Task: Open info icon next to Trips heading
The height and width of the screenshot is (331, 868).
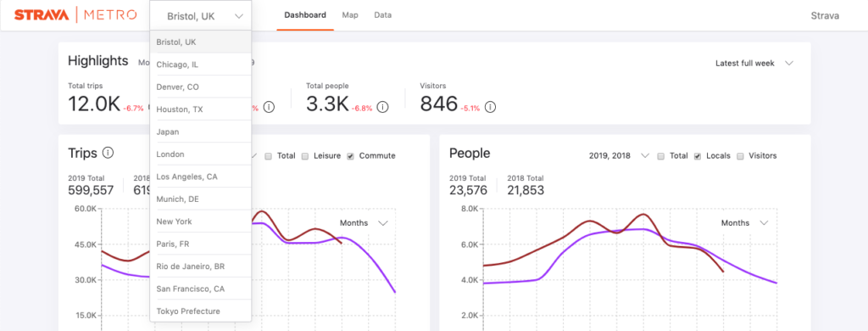Action: [108, 153]
